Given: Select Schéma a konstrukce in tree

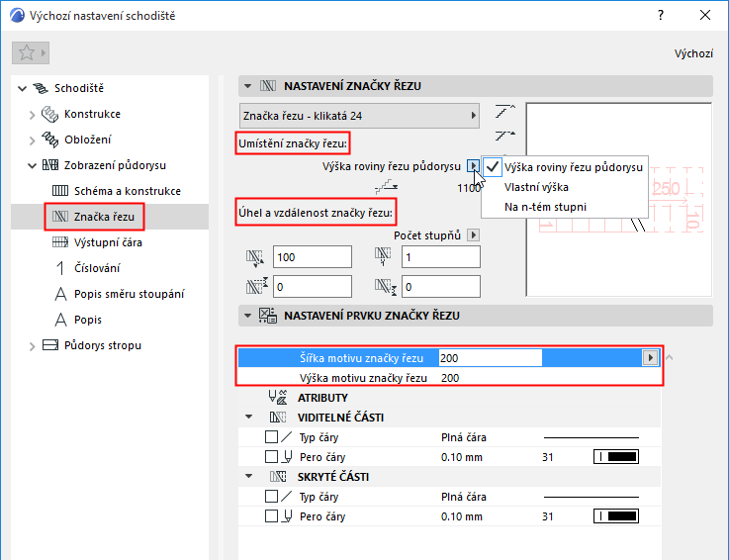Looking at the screenshot, I should coord(128,191).
